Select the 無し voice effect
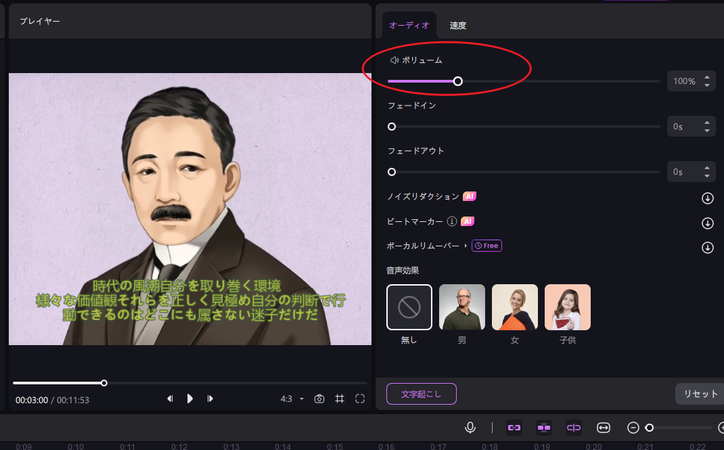724x450 pixels. coord(409,307)
